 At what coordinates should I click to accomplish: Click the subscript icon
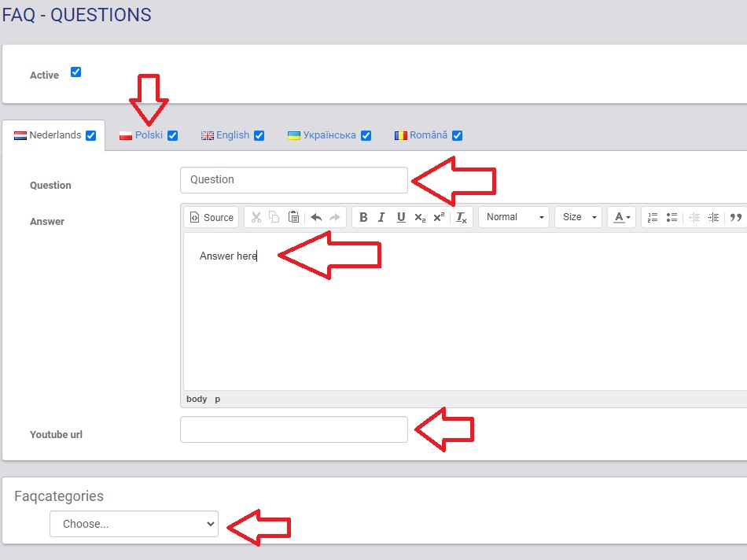click(420, 218)
